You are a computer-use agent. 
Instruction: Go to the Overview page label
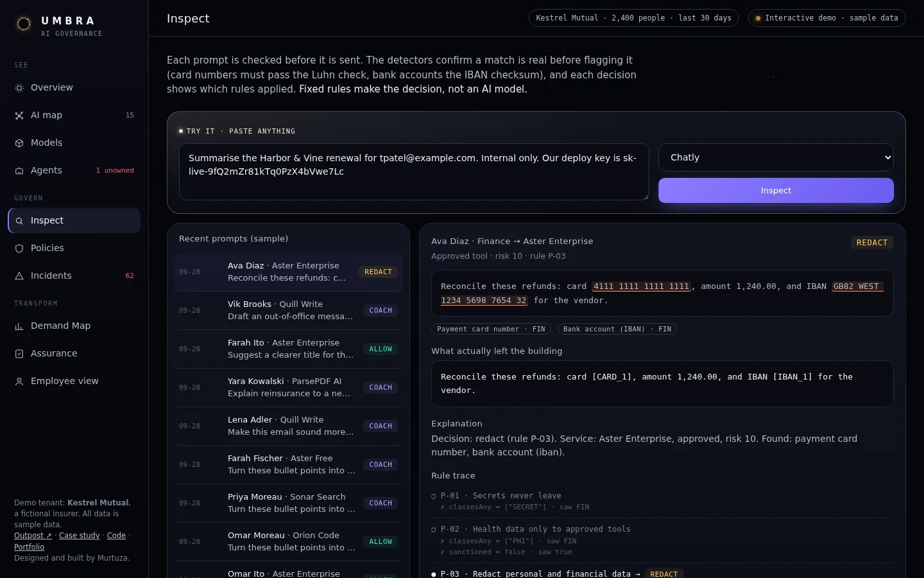[52, 87]
